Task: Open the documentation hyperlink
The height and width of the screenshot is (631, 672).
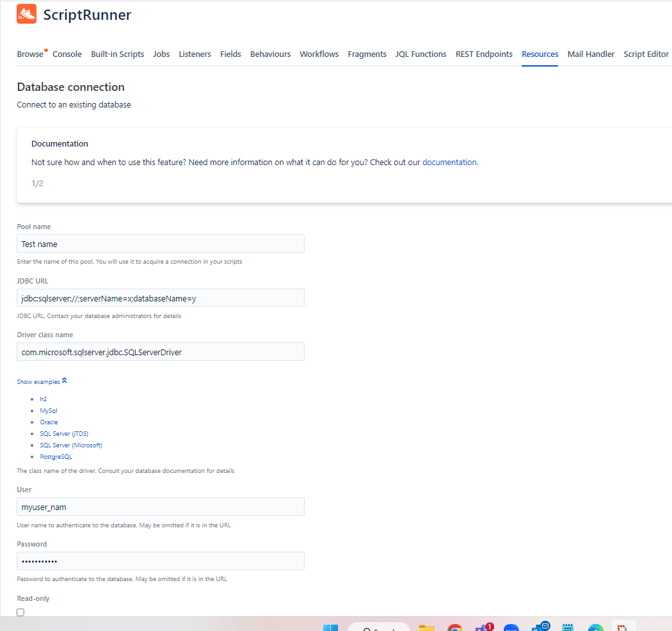Action: click(x=449, y=162)
